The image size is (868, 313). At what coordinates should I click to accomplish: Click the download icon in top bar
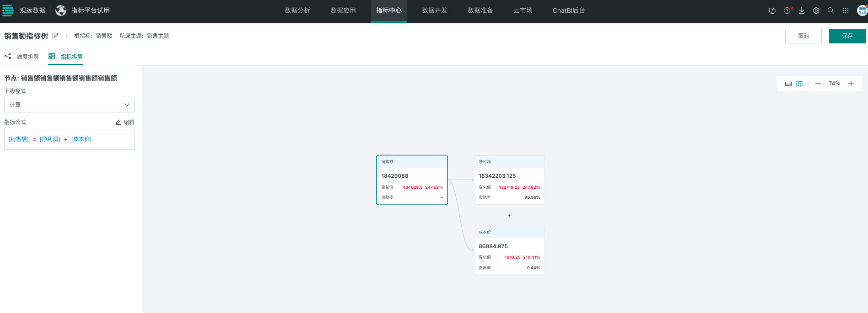click(x=802, y=11)
